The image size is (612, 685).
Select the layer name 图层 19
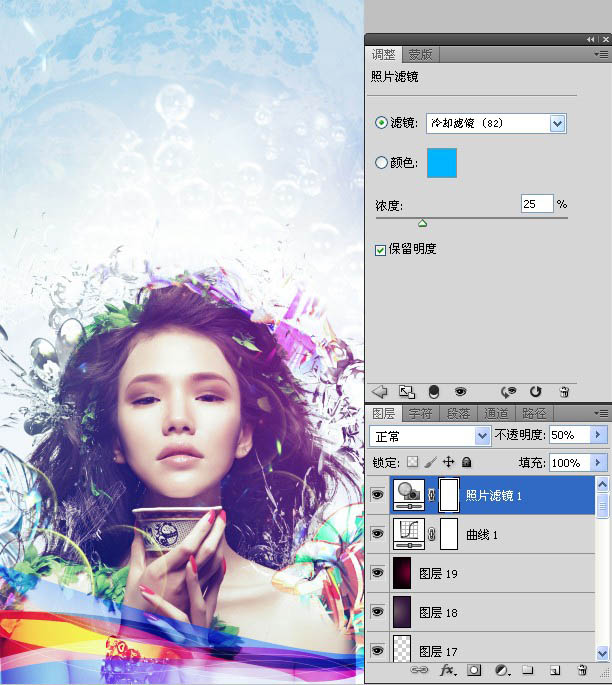point(438,573)
